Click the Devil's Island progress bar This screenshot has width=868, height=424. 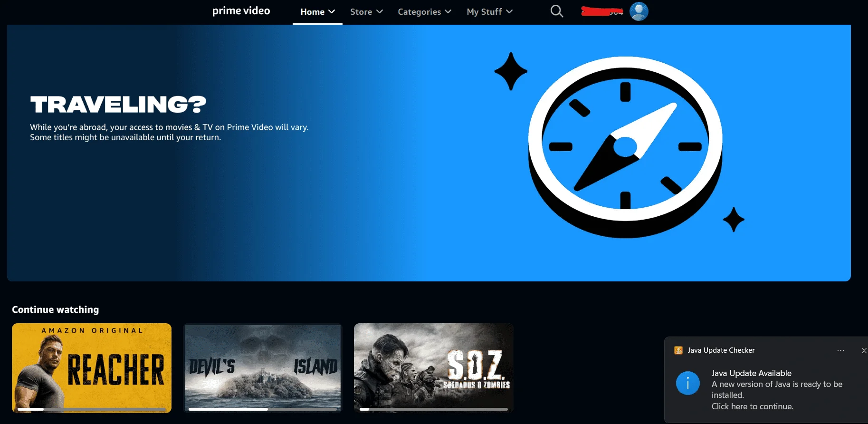click(x=263, y=409)
